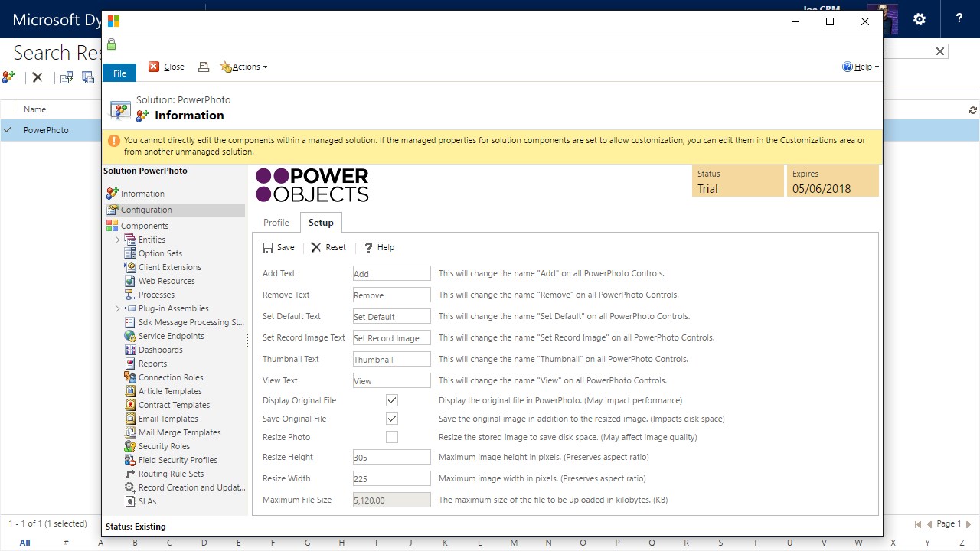The height and width of the screenshot is (551, 980).
Task: Select Security Roles icon
Action: pos(130,446)
